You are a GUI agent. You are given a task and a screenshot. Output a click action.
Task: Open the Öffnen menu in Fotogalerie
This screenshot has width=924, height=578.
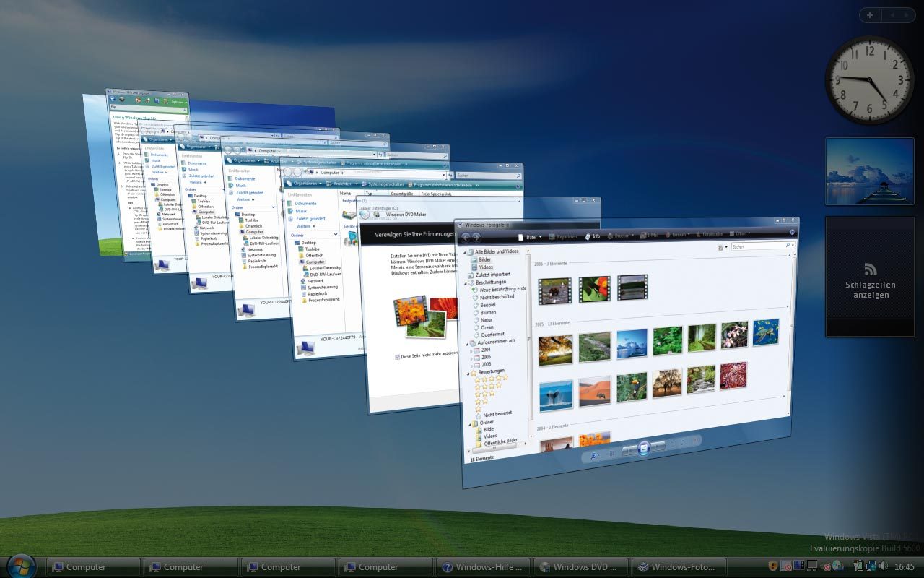[738, 233]
